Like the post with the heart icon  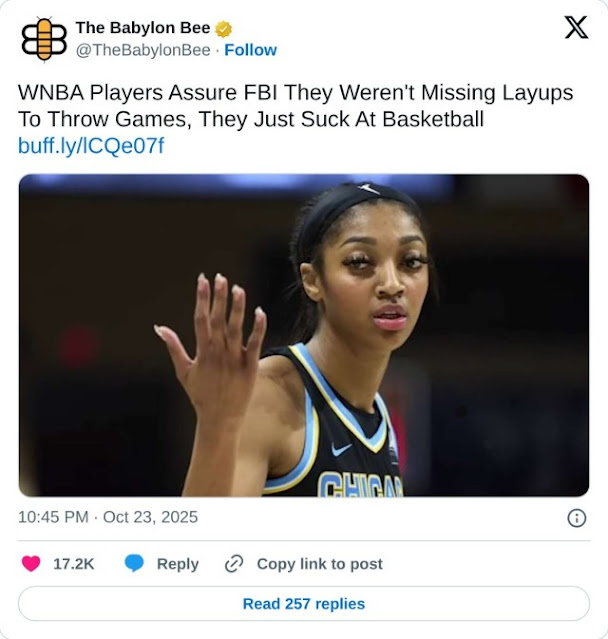(x=31, y=564)
